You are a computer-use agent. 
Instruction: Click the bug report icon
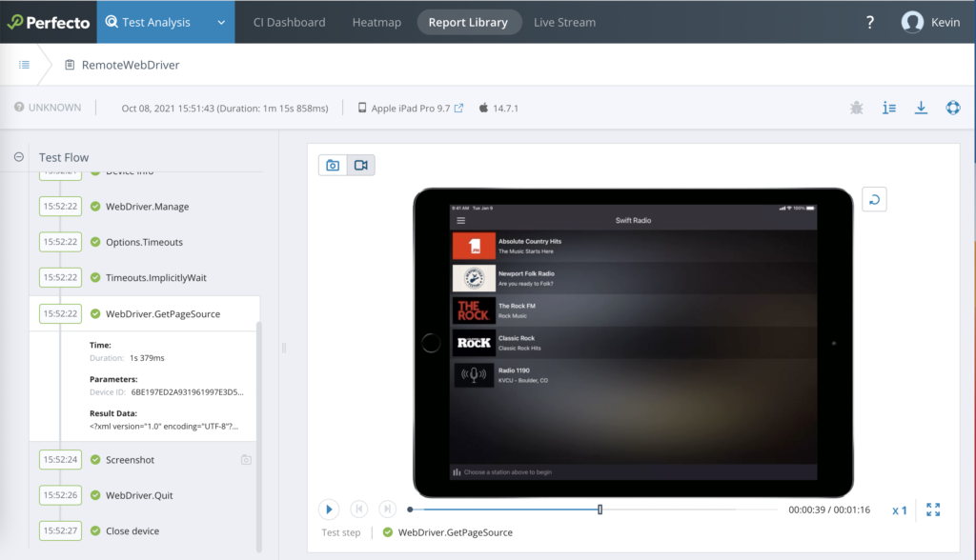click(x=857, y=108)
